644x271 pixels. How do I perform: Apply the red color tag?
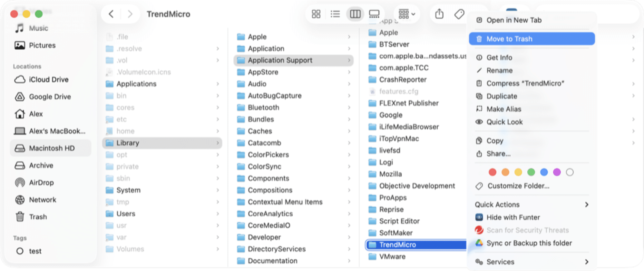[x=492, y=172]
